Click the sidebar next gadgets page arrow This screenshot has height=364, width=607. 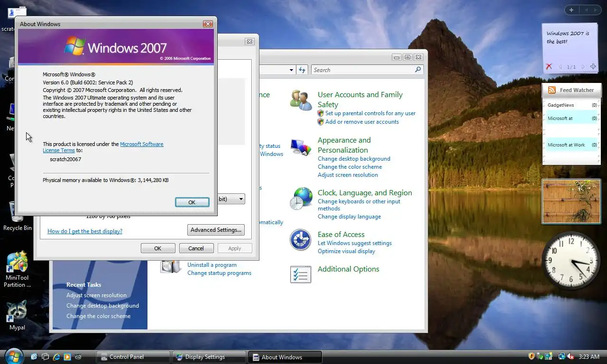pyautogui.click(x=596, y=10)
